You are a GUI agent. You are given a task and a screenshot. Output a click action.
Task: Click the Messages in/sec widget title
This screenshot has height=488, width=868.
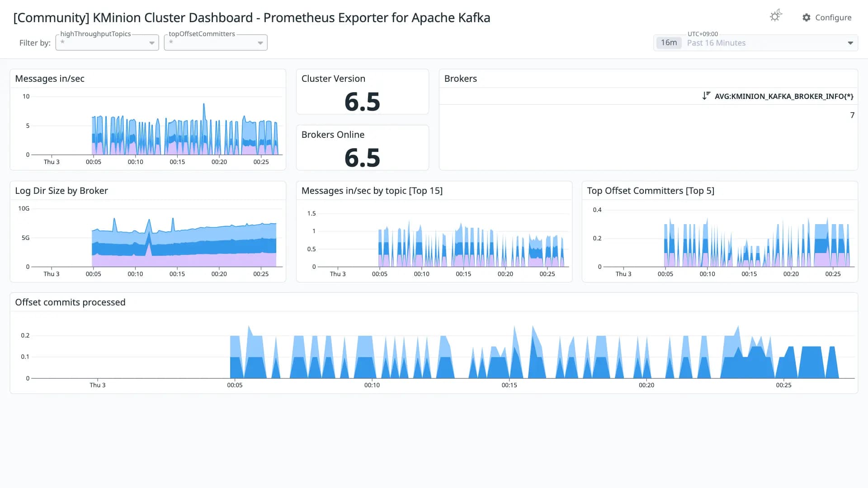pyautogui.click(x=50, y=79)
